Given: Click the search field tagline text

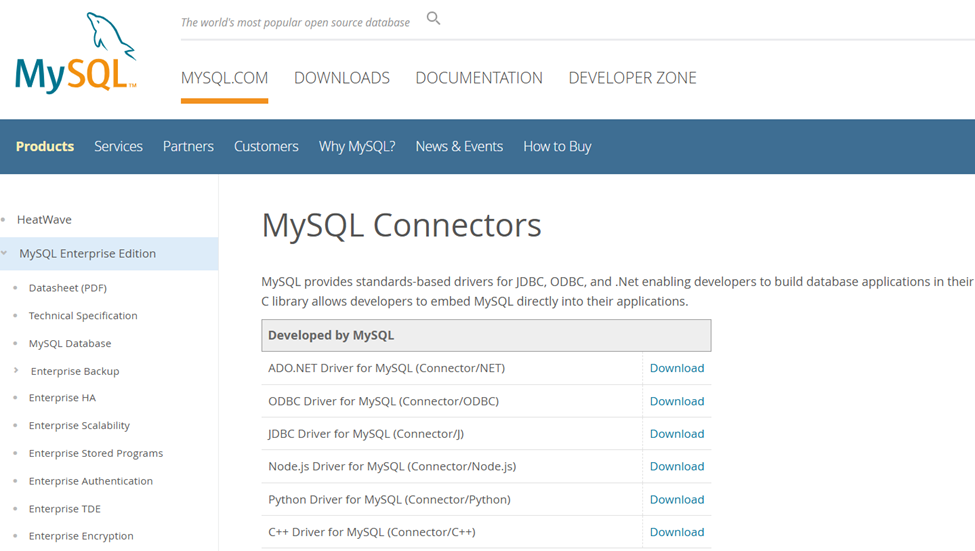Looking at the screenshot, I should point(295,22).
